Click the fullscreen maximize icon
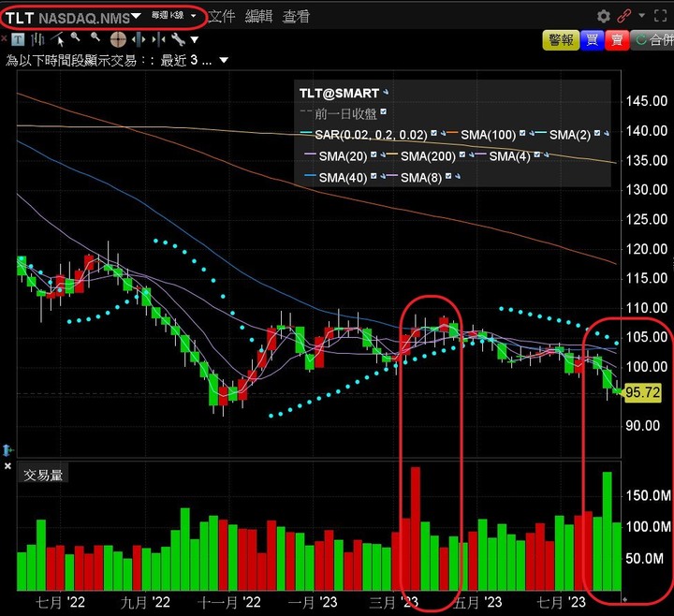The height and width of the screenshot is (616, 674). (x=661, y=16)
